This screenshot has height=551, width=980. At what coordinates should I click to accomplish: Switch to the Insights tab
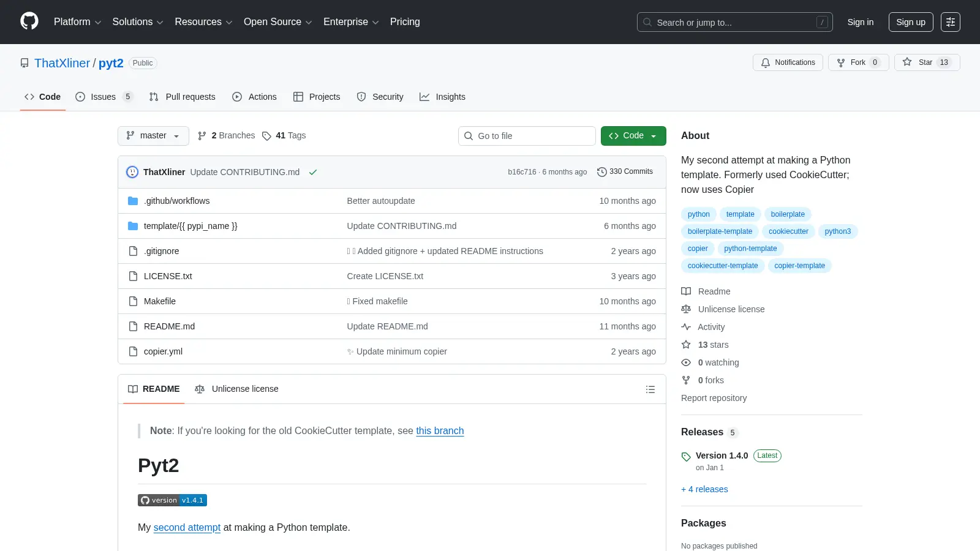click(442, 97)
